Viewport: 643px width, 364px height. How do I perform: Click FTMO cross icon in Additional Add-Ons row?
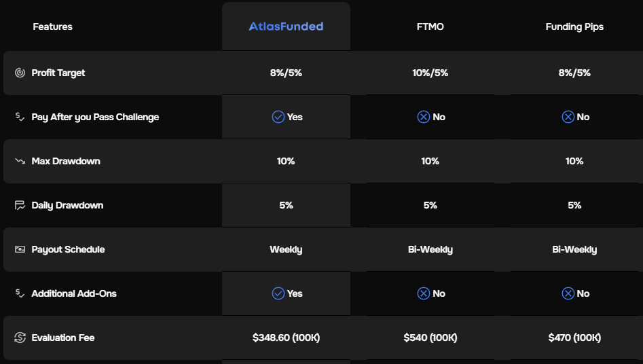(x=423, y=293)
